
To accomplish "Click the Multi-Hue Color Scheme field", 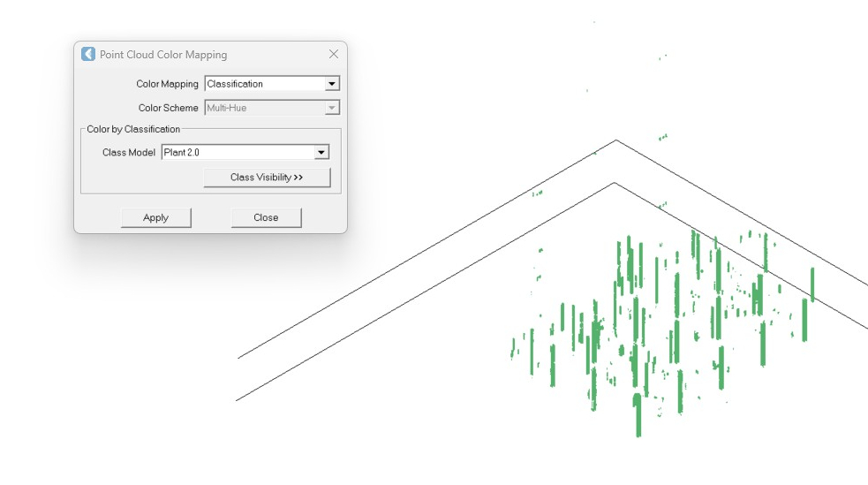I will (264, 108).
